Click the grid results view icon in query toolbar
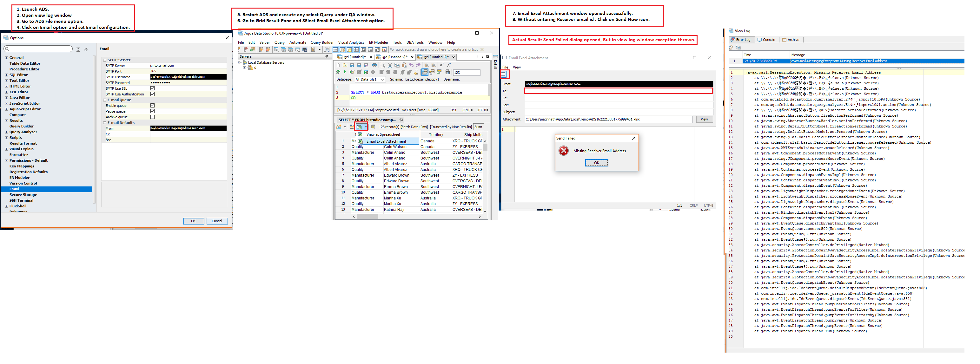Image resolution: width=980 pixels, height=364 pixels. click(425, 72)
